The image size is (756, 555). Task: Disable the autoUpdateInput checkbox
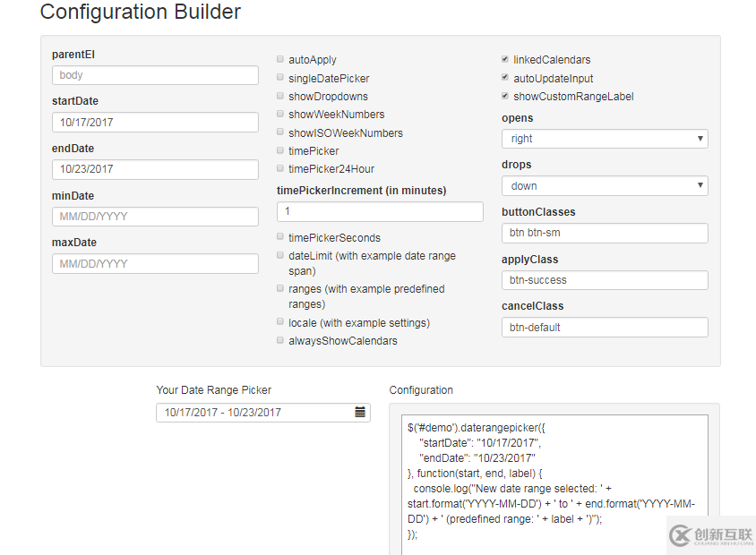[505, 79]
